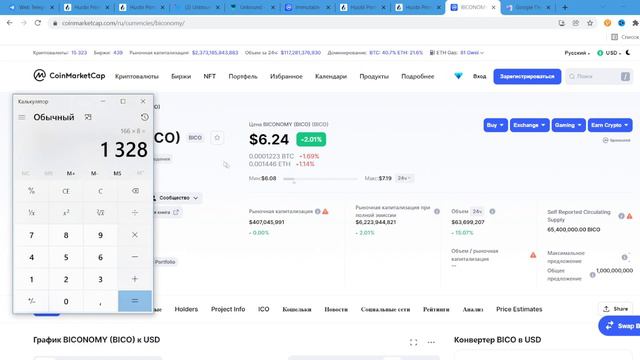
Task: Open Биржи menu in site navigation
Action: (181, 76)
